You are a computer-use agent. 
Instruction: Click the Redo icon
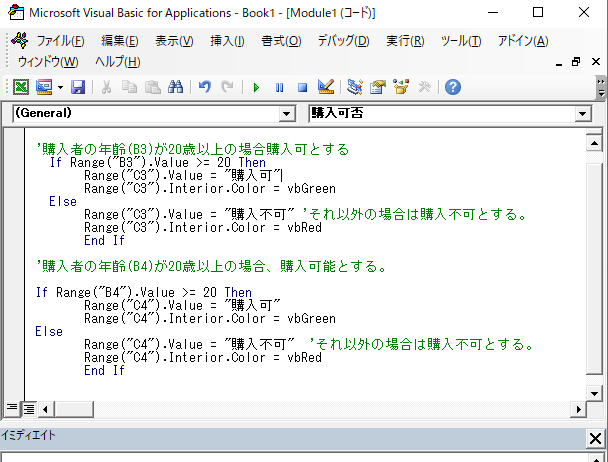click(227, 87)
